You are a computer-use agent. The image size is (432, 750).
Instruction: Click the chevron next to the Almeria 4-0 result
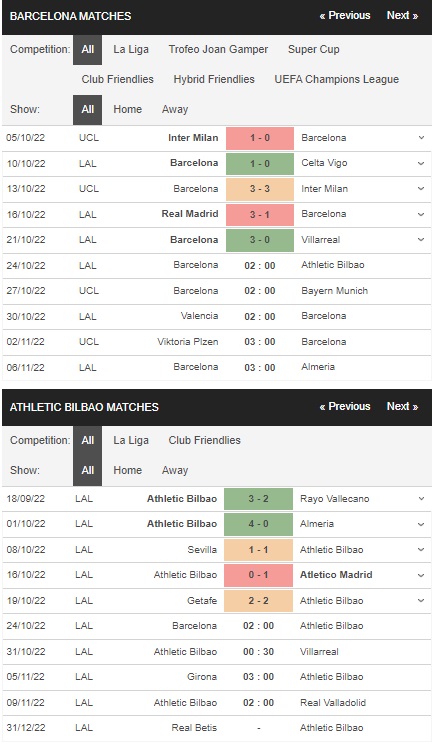pyautogui.click(x=421, y=524)
